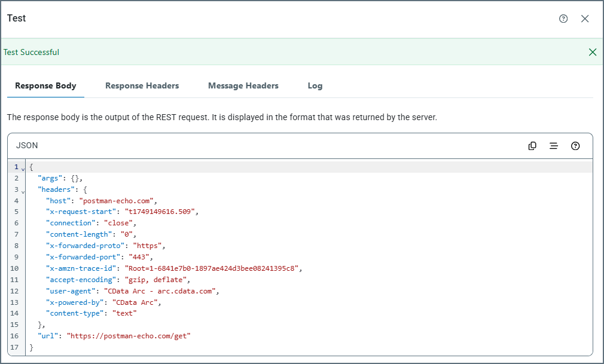Switch to the Response Headers tab
This screenshot has width=604, height=364.
(x=142, y=85)
